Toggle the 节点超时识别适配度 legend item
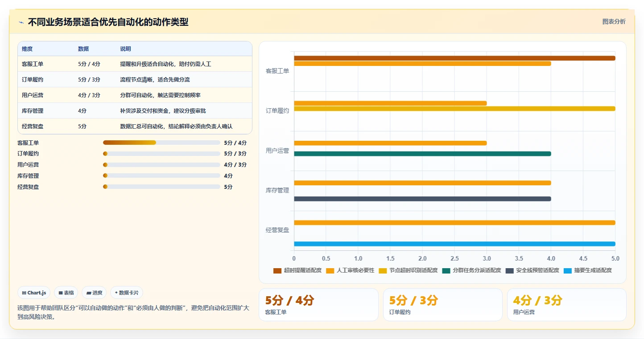 click(x=408, y=270)
